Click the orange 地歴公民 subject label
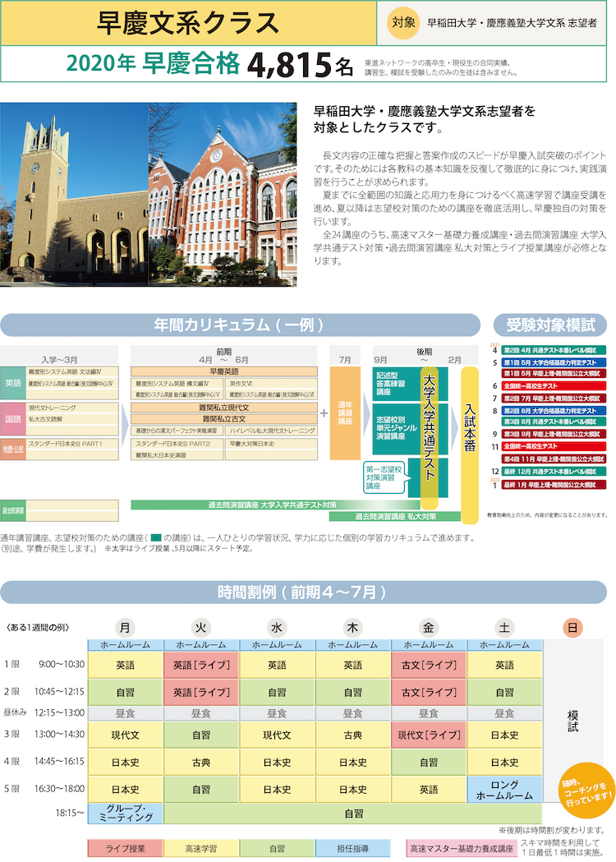Image resolution: width=616 pixels, height=862 pixels. pos(13,449)
